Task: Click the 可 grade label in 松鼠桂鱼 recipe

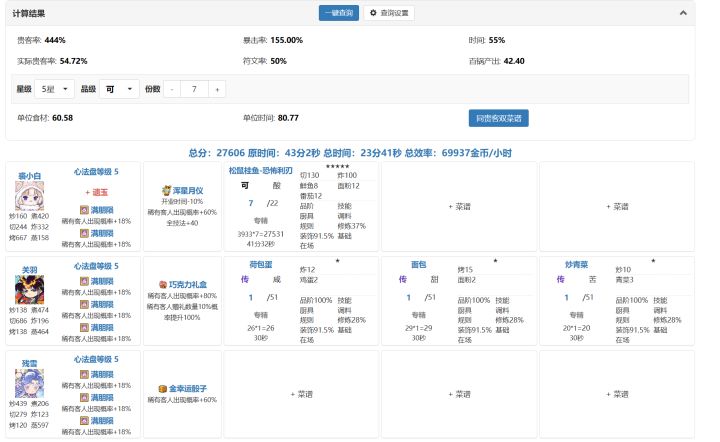Action: tap(245, 185)
